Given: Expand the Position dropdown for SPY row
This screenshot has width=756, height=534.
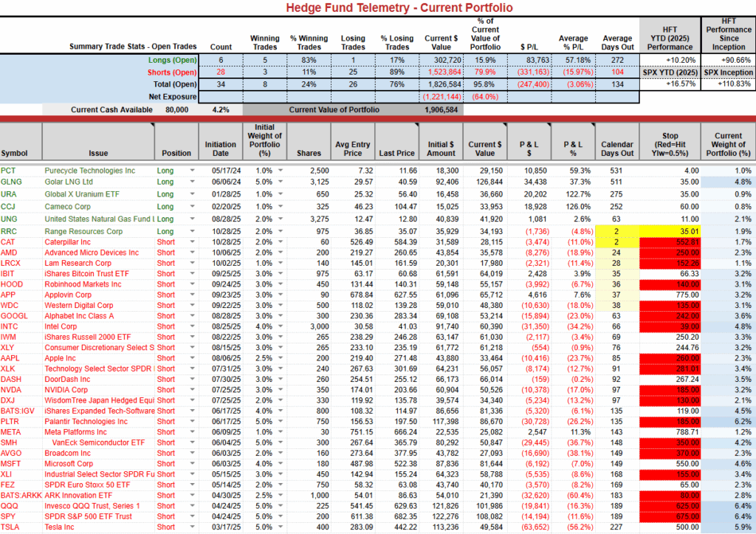Looking at the screenshot, I should point(193,516).
